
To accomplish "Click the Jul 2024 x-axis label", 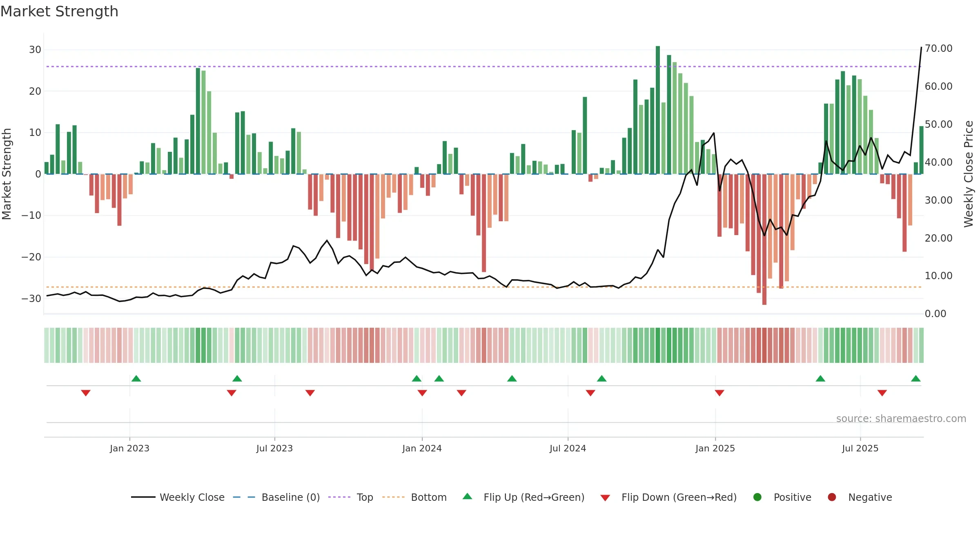I will tap(568, 449).
